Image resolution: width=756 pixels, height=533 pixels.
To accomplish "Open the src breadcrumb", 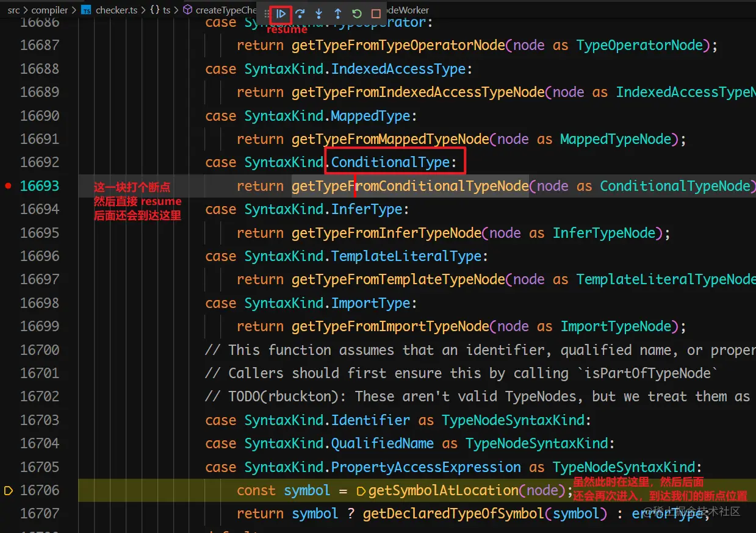I will coord(14,10).
